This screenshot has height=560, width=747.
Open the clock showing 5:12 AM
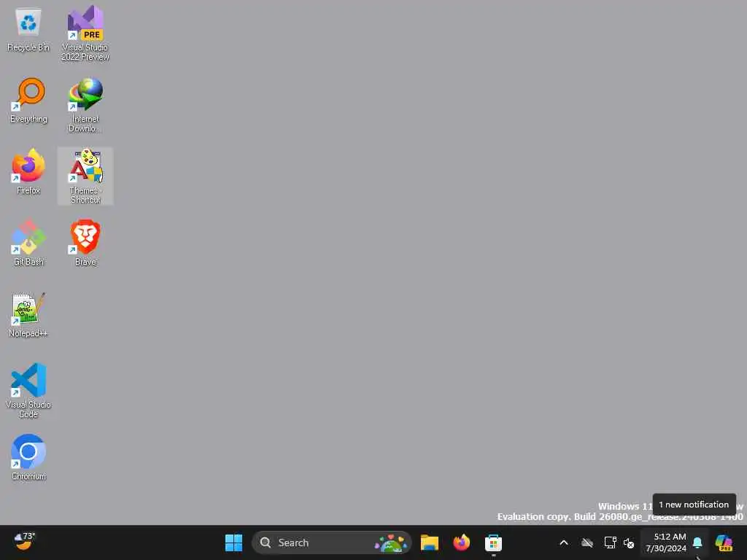pos(666,542)
